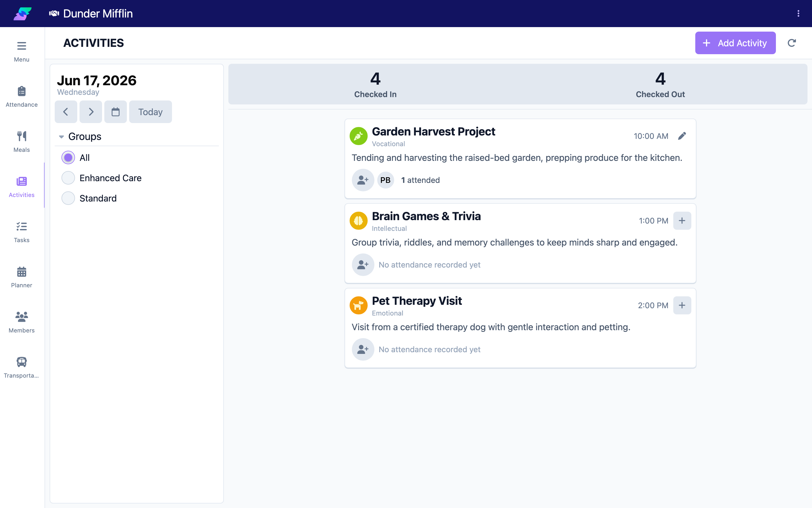Screen dimensions: 812x508
Task: Go to previous day arrow
Action: [x=66, y=112]
